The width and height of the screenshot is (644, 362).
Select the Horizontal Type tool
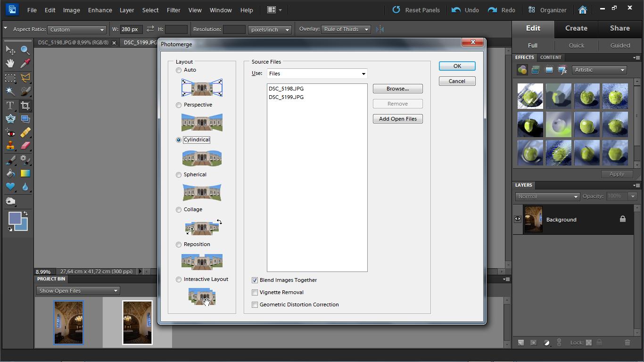(10, 106)
